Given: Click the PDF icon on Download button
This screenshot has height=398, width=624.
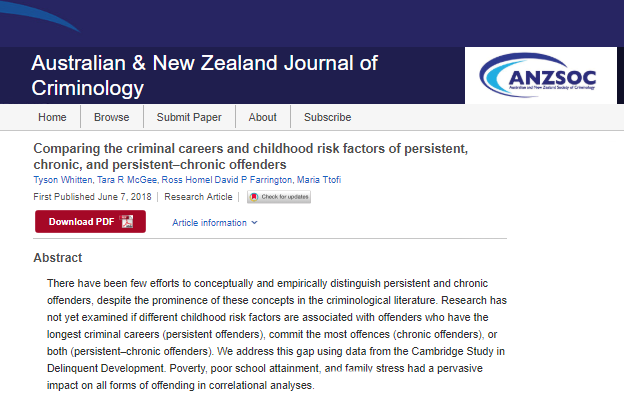Looking at the screenshot, I should pyautogui.click(x=127, y=221).
